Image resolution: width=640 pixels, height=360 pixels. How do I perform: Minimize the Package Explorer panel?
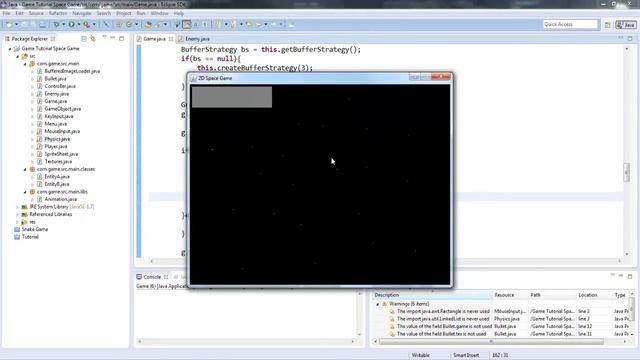tap(113, 38)
